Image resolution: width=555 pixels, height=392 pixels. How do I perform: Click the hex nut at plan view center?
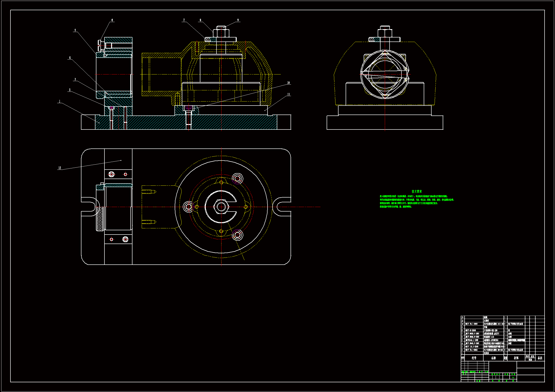pos(221,207)
